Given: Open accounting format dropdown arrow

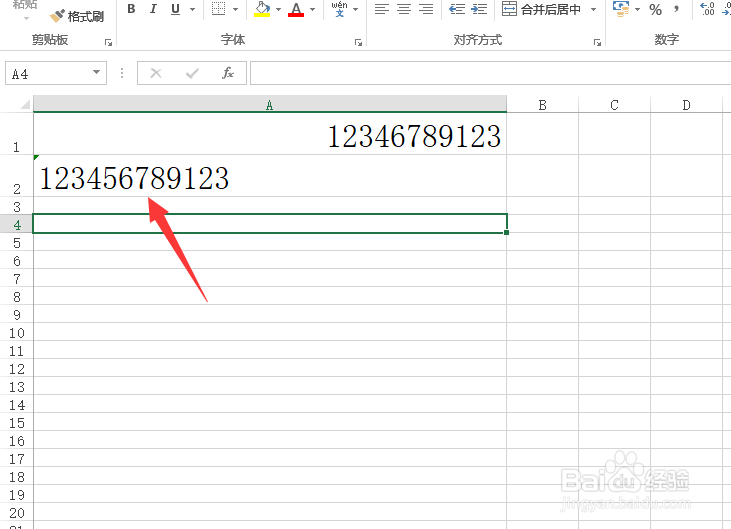Looking at the screenshot, I should click(637, 9).
